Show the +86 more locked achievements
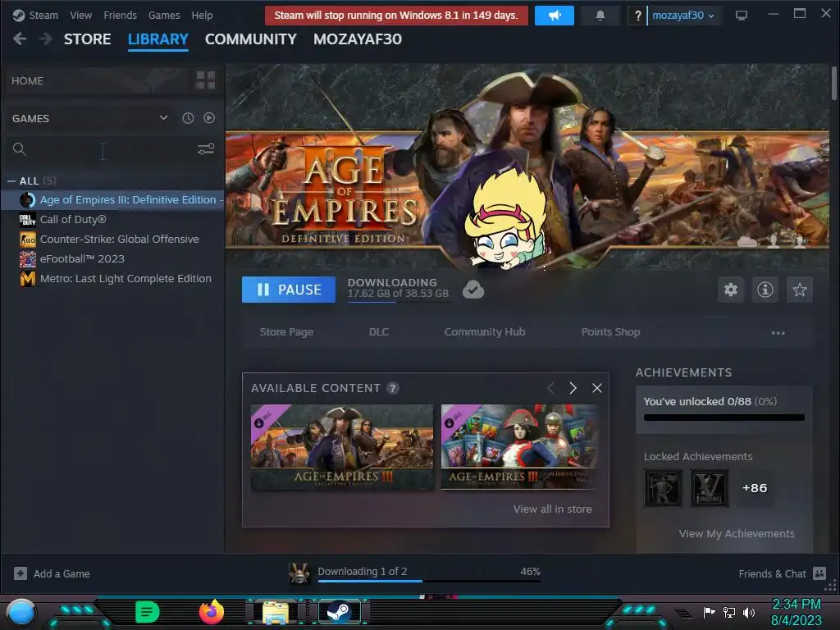The height and width of the screenshot is (630, 840). tap(755, 488)
